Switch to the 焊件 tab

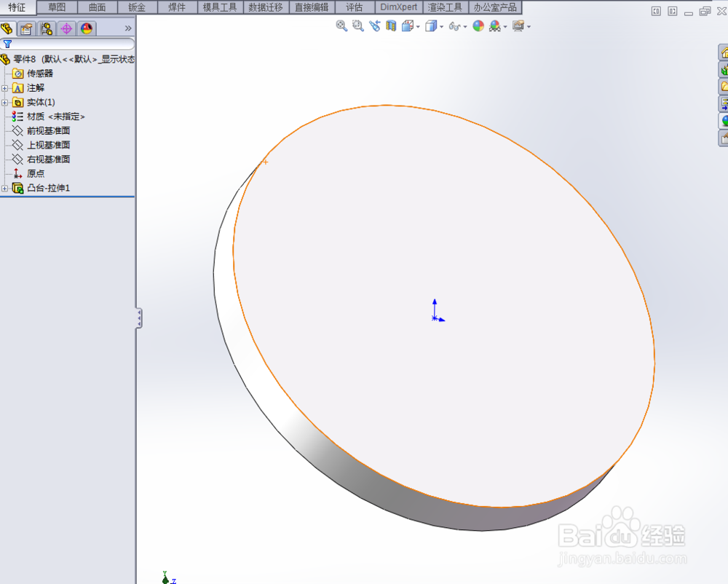point(177,7)
